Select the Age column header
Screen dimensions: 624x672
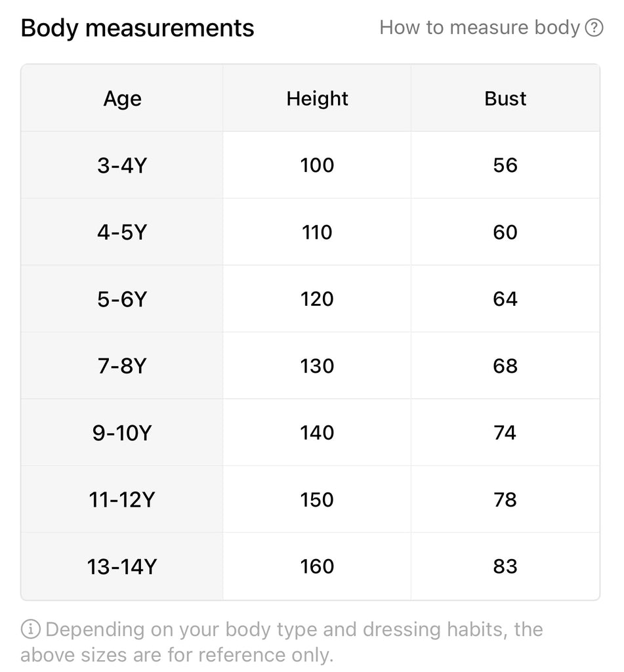[x=122, y=98]
